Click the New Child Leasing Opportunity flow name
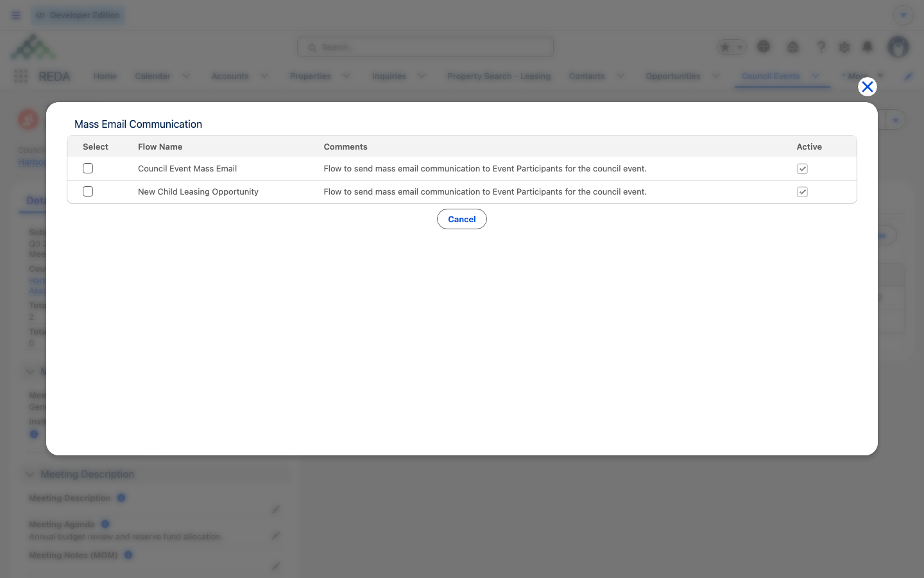 (x=198, y=191)
